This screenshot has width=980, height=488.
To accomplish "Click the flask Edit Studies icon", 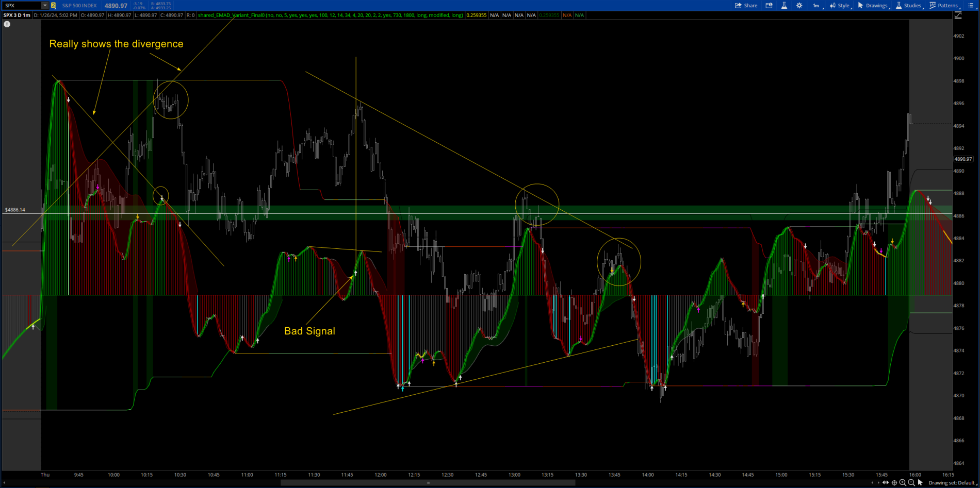I will click(x=784, y=6).
